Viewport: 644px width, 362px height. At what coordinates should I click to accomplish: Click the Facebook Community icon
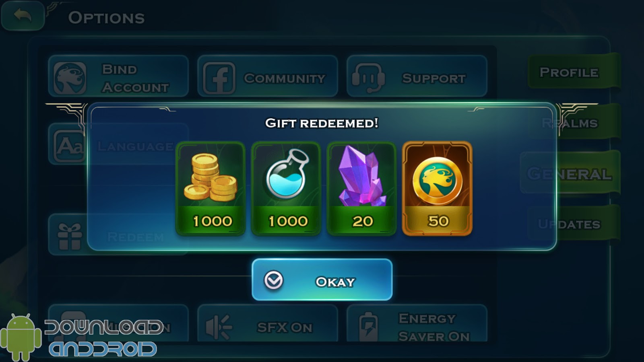[x=219, y=78]
